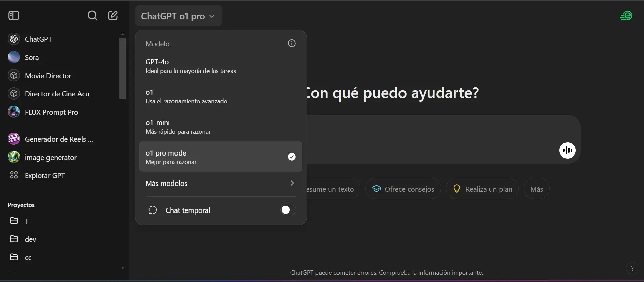Start voice mode with the waveform icon

click(x=568, y=150)
